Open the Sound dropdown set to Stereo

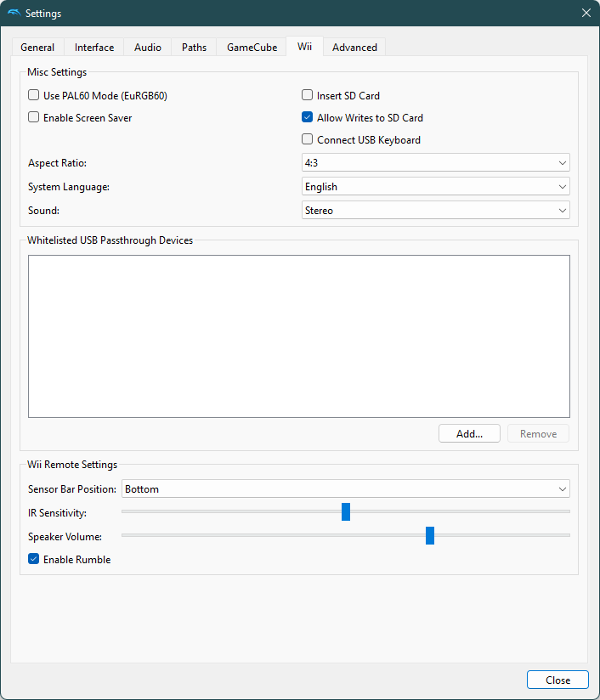click(x=436, y=211)
